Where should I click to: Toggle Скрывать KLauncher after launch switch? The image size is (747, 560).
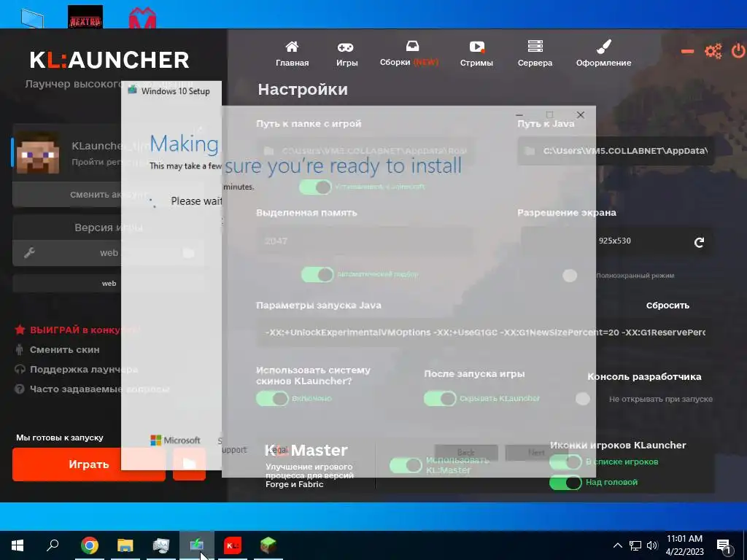[x=440, y=399]
